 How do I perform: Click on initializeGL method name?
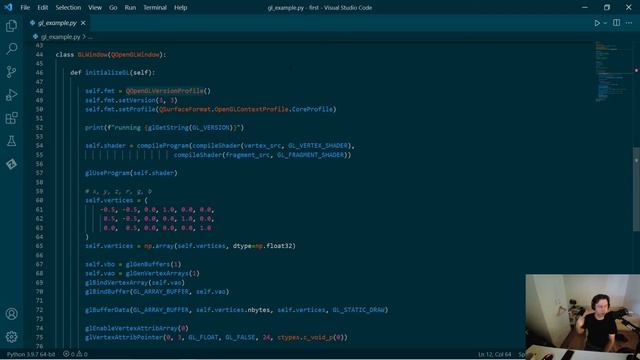coord(107,73)
